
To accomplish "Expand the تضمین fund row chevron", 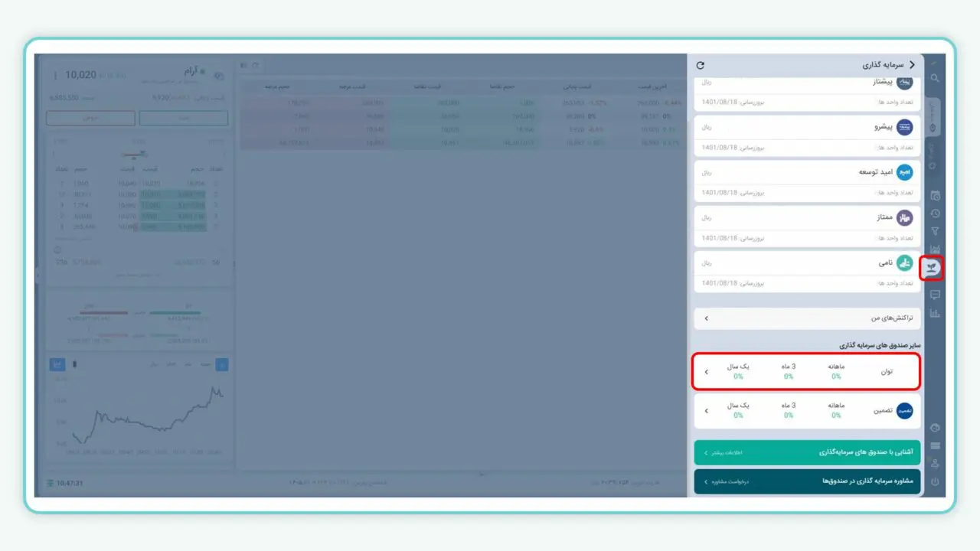I will pyautogui.click(x=706, y=411).
